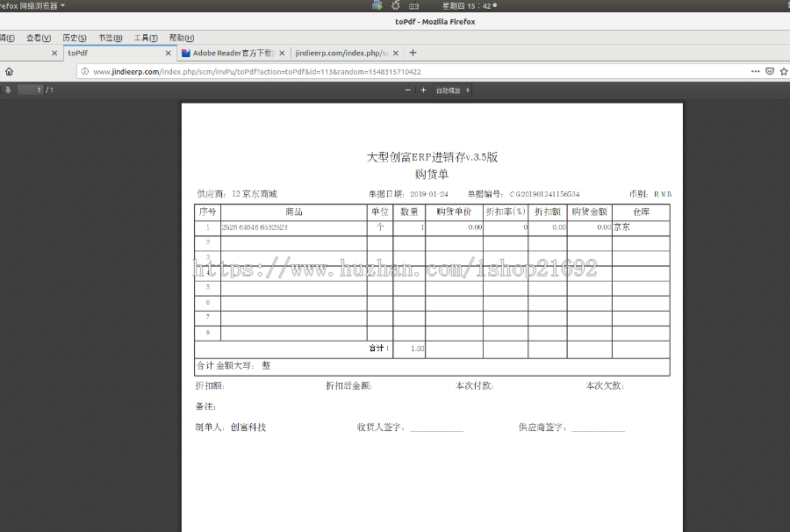Open the zoom level dropdown 自动缩放
Viewport: 790px width, 532px height.
[x=453, y=90]
